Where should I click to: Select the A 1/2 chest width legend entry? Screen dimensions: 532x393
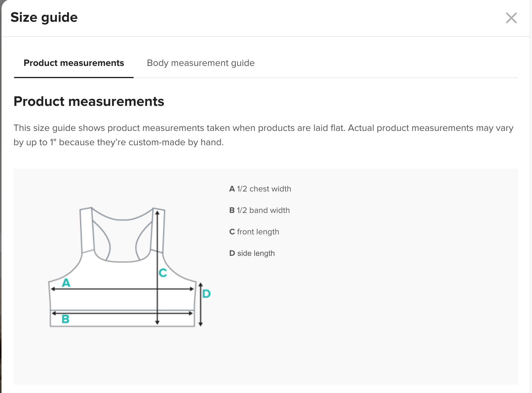[x=260, y=189]
